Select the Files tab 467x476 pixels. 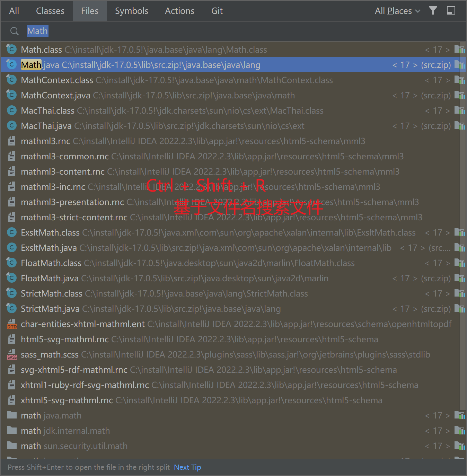pyautogui.click(x=90, y=11)
